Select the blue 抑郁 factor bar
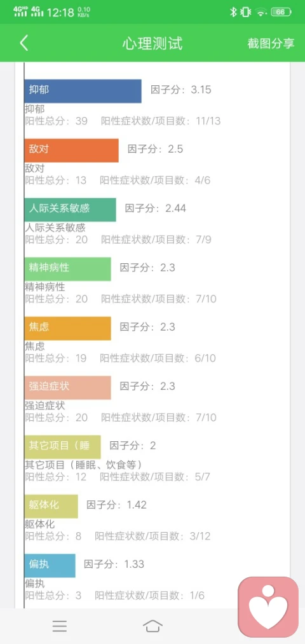This screenshot has height=644, width=305. [83, 91]
